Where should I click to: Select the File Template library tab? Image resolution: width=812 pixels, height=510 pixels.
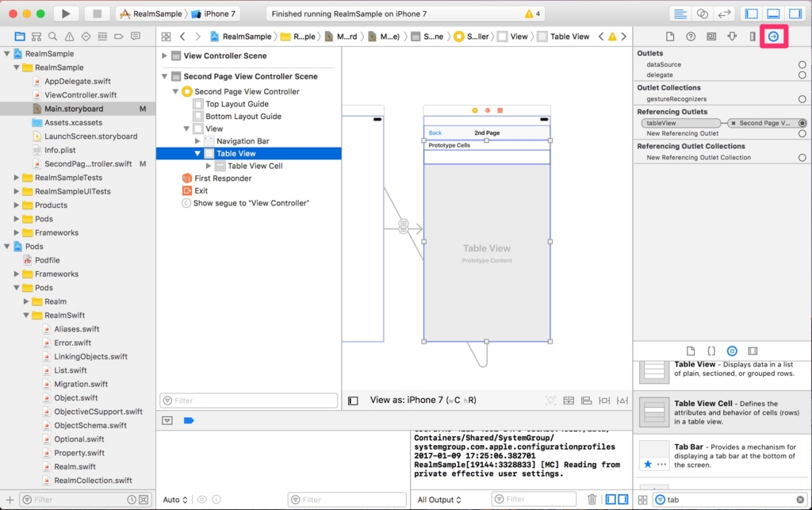point(691,351)
